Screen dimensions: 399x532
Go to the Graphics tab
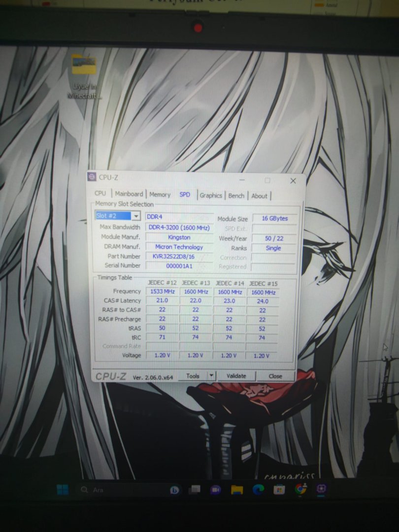(211, 196)
